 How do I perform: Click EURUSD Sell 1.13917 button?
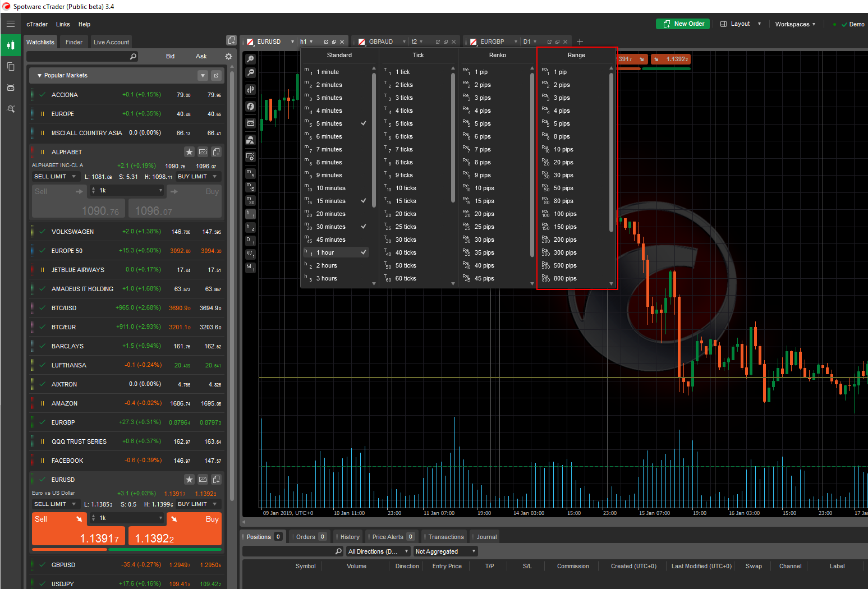(x=79, y=529)
